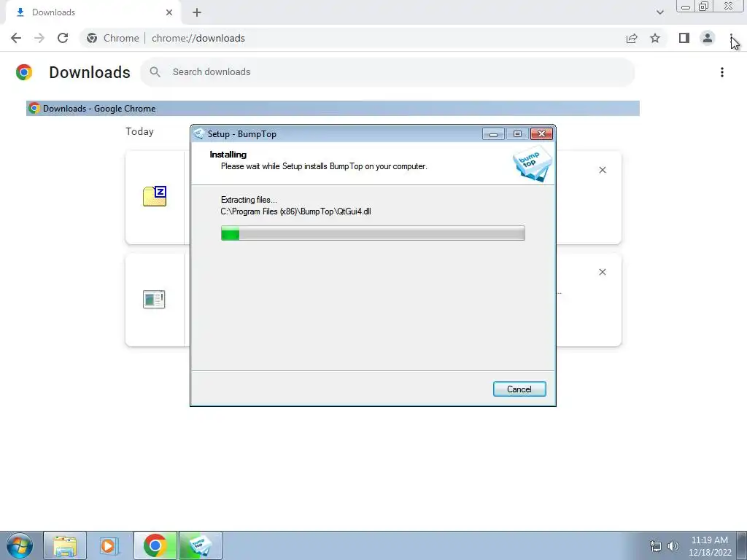Click the Chrome site info chip
The height and width of the screenshot is (560, 747).
click(113, 38)
